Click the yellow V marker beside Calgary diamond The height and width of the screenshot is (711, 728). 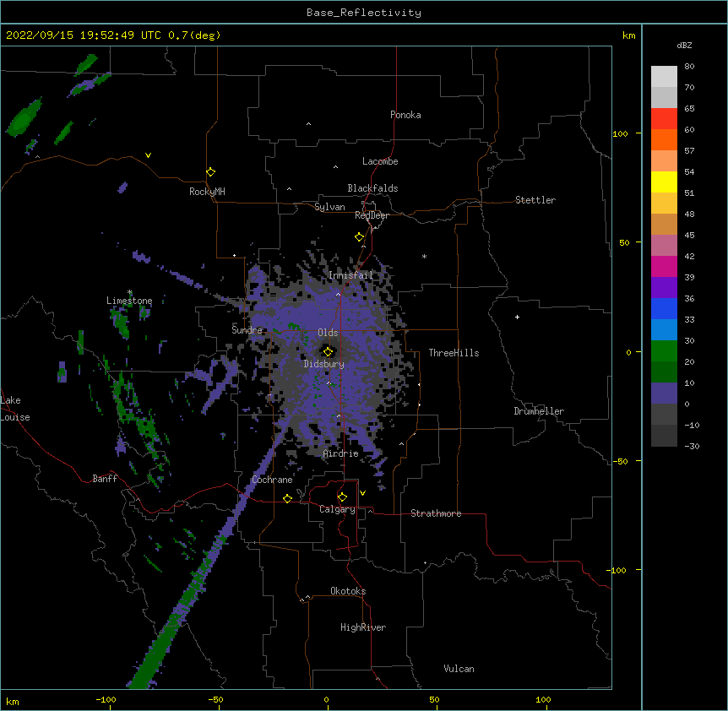(x=362, y=493)
